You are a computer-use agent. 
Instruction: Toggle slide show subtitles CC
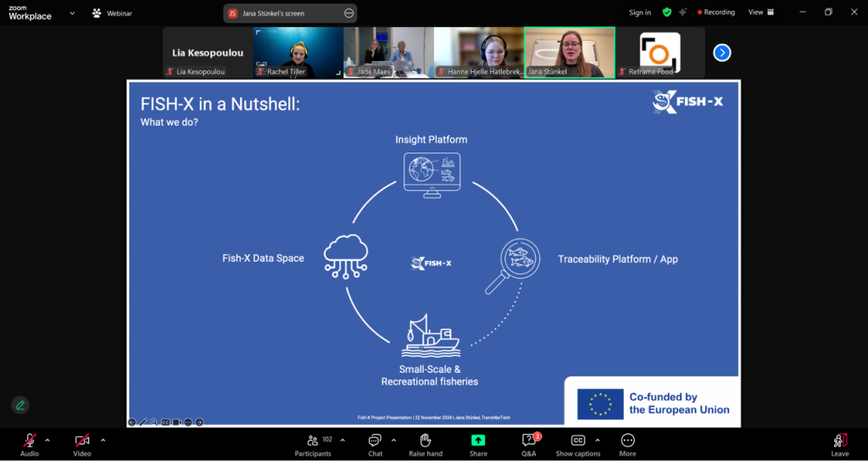(165, 422)
